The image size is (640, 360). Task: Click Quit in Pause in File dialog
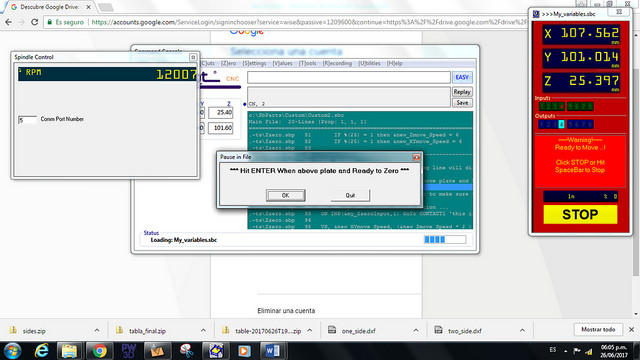350,195
